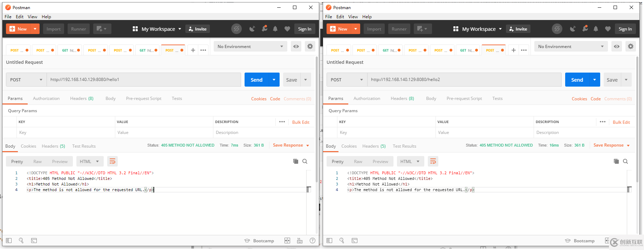Open Postman console in right status bar
Image resolution: width=644 pixels, height=250 pixels.
click(355, 241)
